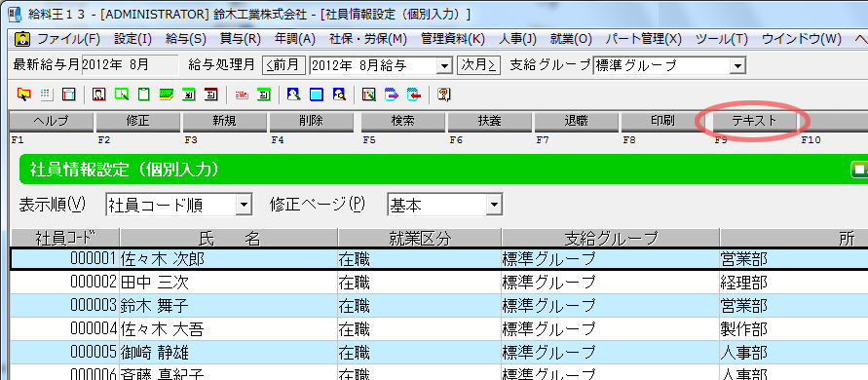The height and width of the screenshot is (380, 868).
Task: Click the pink dotted toolbar icon
Action: pos(242,95)
